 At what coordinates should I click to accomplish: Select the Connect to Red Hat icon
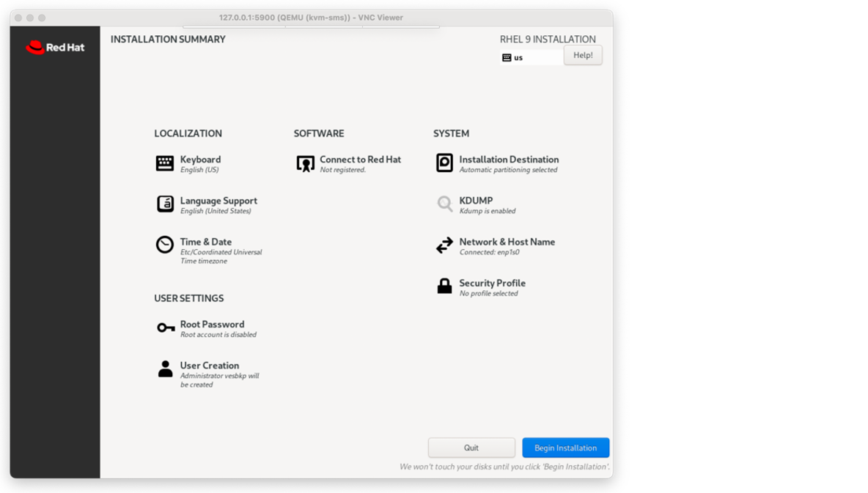tap(305, 163)
